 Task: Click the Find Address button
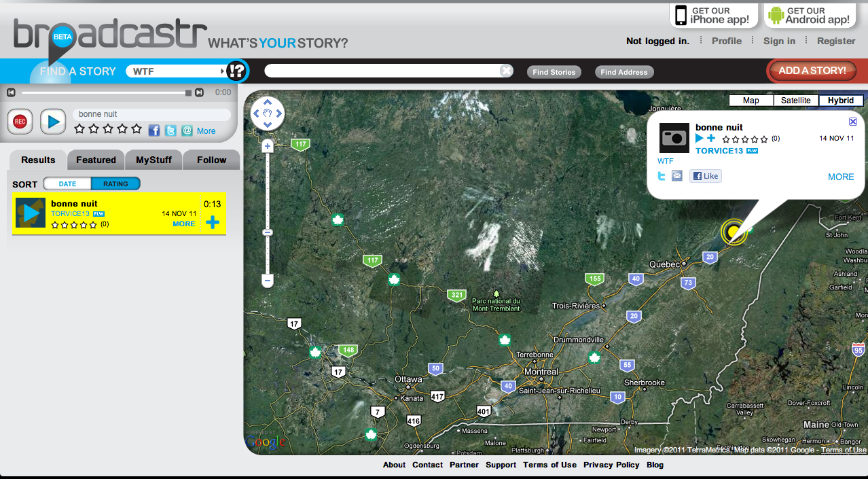[x=624, y=72]
